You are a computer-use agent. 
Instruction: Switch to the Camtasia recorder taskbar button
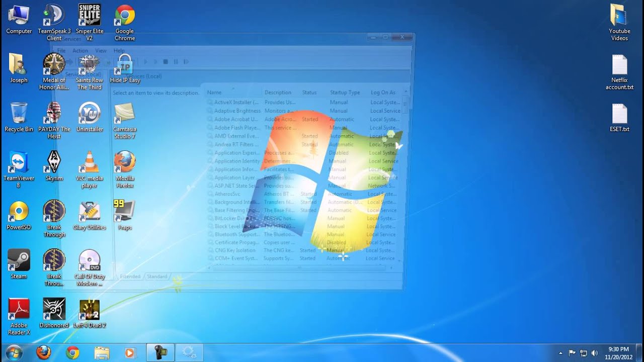point(160,352)
